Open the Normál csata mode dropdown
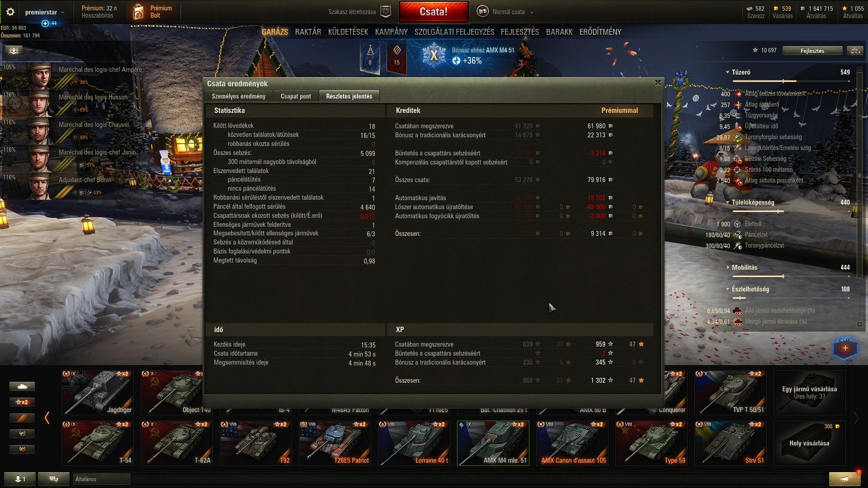Viewport: 868px width, 488px height. tap(506, 12)
